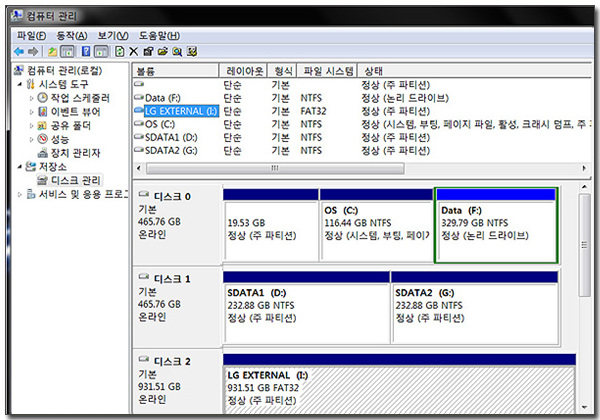
Task: Select 저장소 label in tree
Action: (x=52, y=167)
